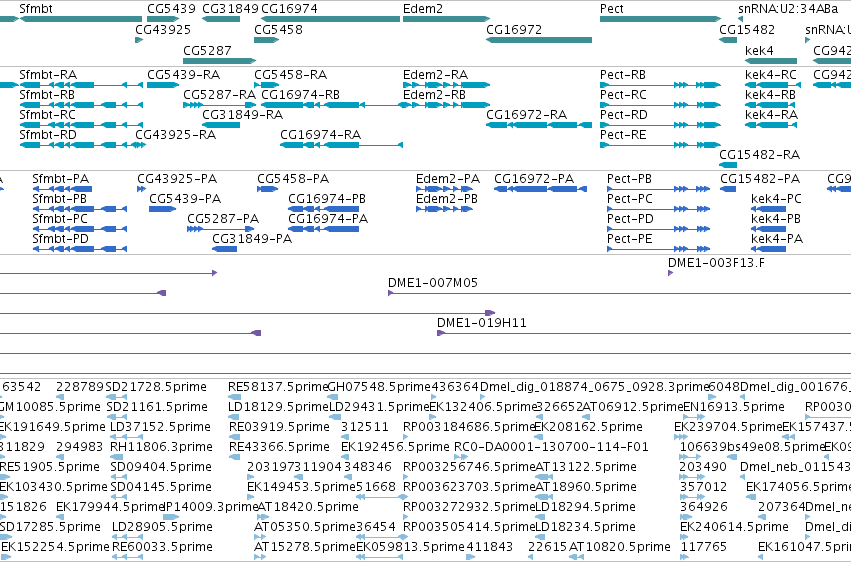The height and width of the screenshot is (562, 851).
Task: Select snRNA:U2:34ABa label
Action: coord(788,9)
